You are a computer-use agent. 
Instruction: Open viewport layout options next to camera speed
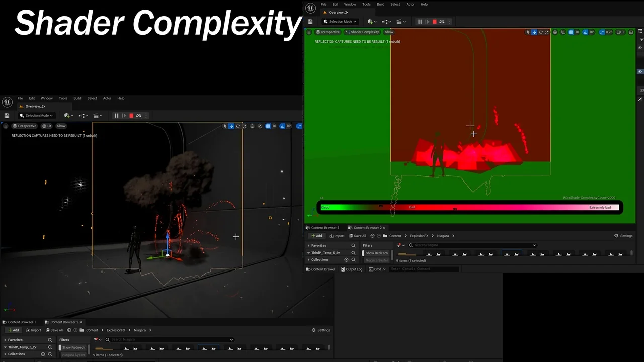(x=631, y=32)
